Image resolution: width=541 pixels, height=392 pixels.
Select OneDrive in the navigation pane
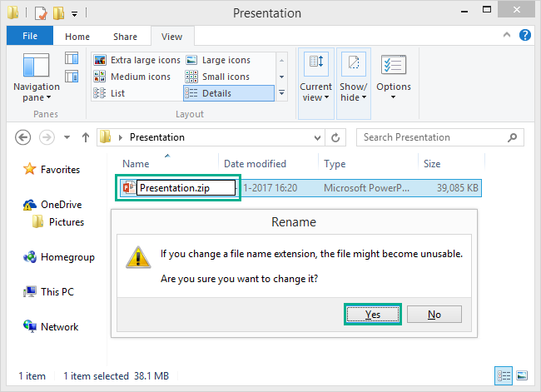[x=61, y=204]
